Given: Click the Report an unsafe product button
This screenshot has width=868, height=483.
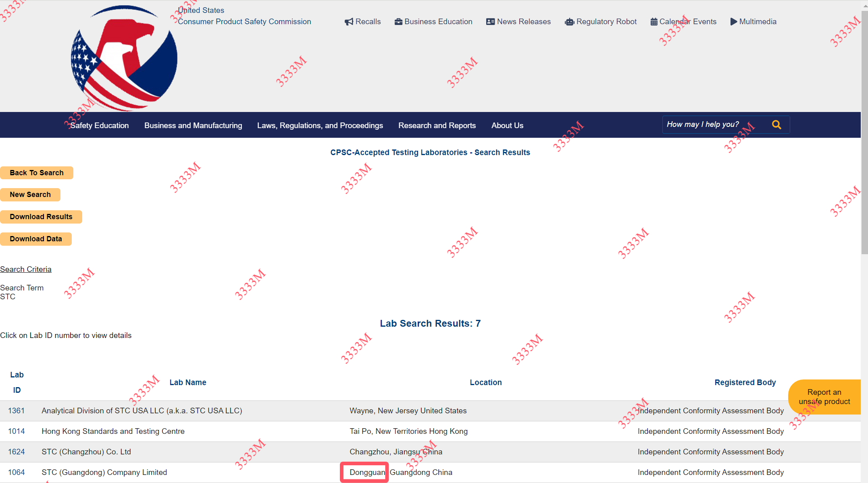Looking at the screenshot, I should point(824,397).
